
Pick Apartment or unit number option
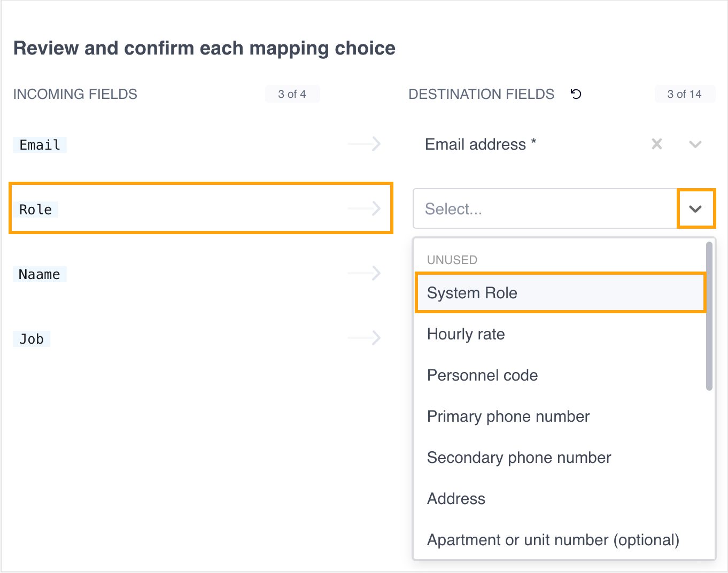553,540
